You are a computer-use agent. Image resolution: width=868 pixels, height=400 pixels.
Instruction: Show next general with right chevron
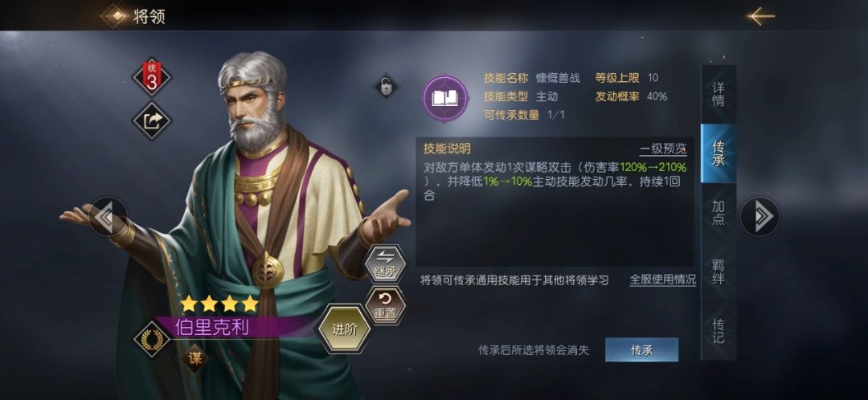(x=759, y=216)
